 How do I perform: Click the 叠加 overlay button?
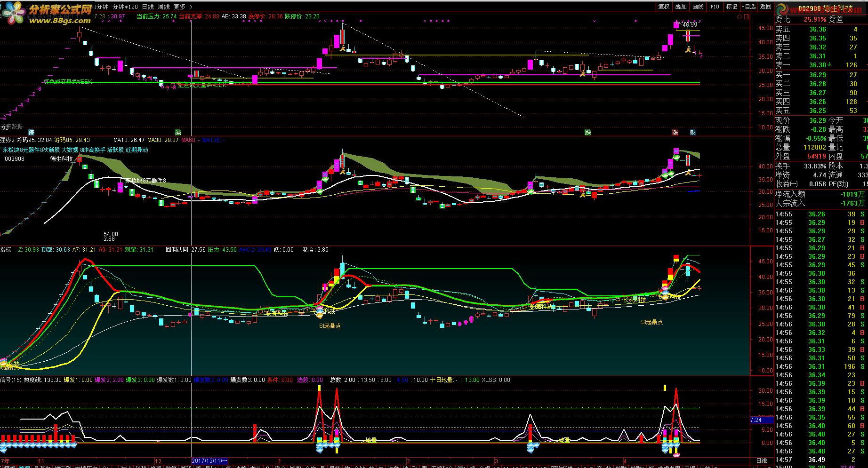click(x=681, y=7)
